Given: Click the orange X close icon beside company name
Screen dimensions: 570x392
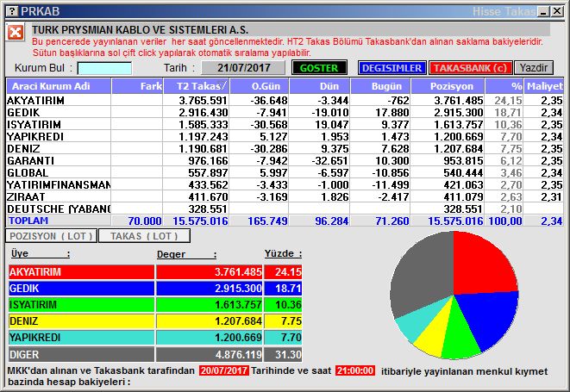Looking at the screenshot, I should click(16, 33).
